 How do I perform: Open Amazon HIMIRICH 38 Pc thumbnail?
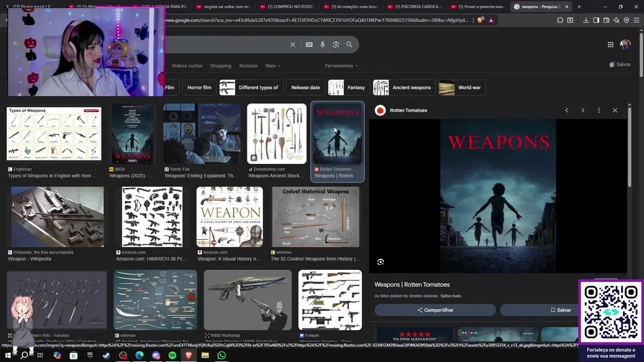[152, 217]
